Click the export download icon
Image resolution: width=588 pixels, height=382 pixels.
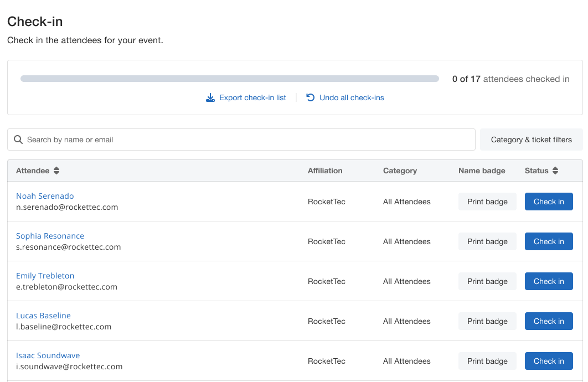coord(210,98)
